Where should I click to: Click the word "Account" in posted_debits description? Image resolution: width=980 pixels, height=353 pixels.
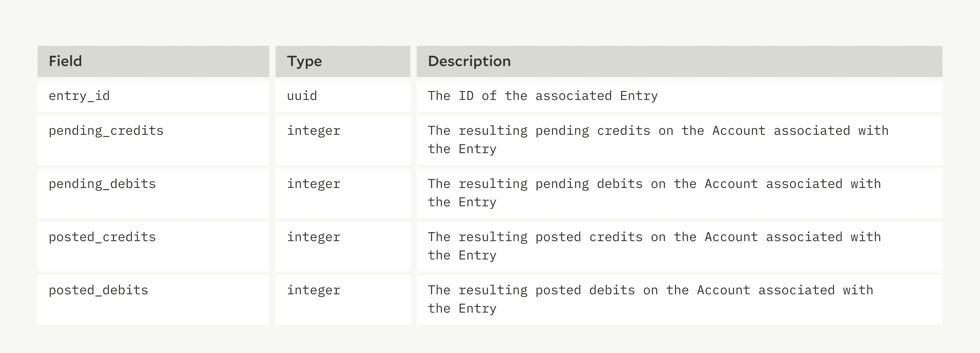(724, 291)
